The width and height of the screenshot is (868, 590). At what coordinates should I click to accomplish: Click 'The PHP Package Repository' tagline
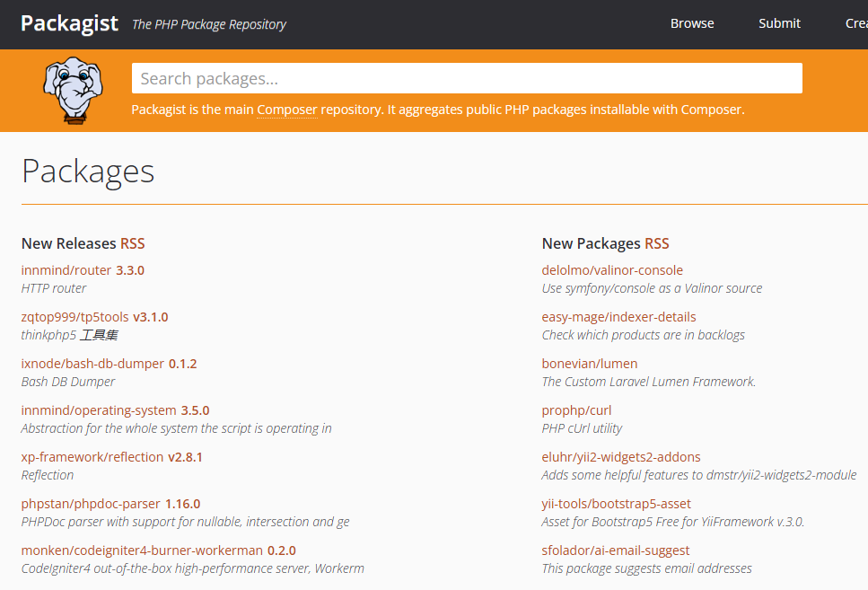[208, 24]
